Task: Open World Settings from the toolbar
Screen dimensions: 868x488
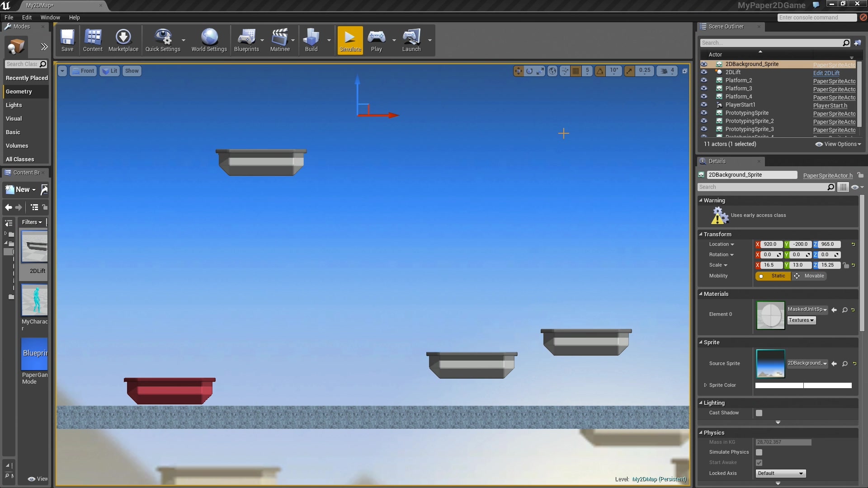Action: (209, 40)
